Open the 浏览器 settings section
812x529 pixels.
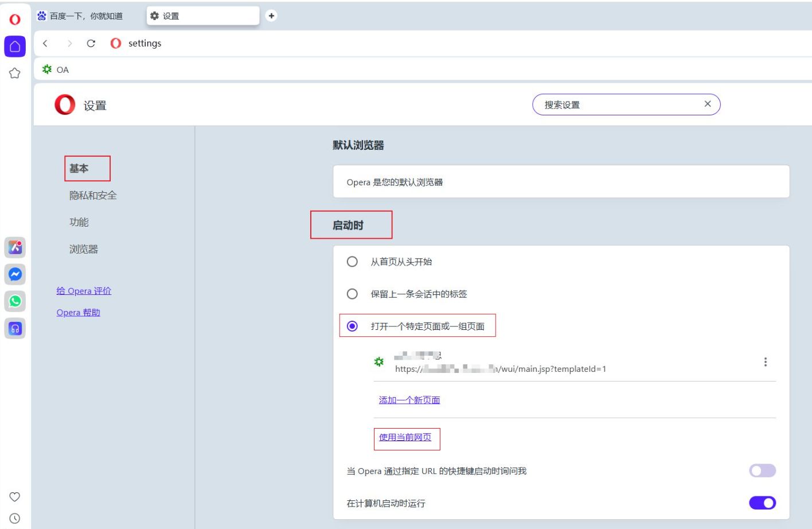[x=84, y=249]
